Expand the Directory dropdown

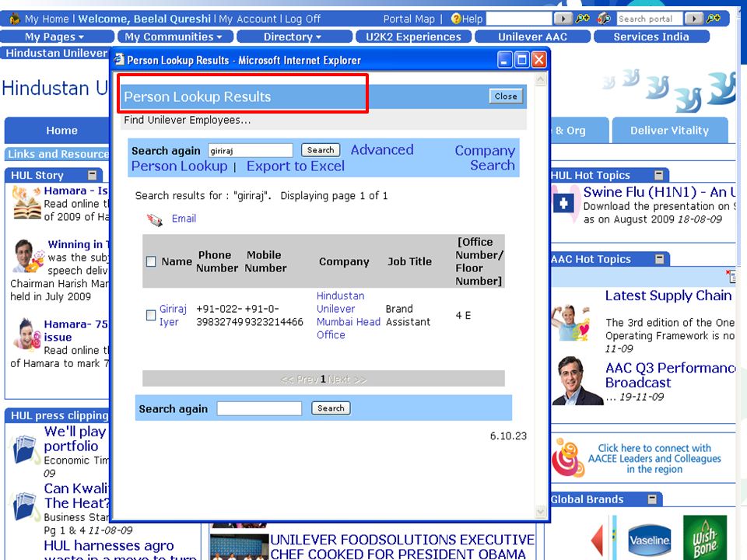tap(294, 37)
